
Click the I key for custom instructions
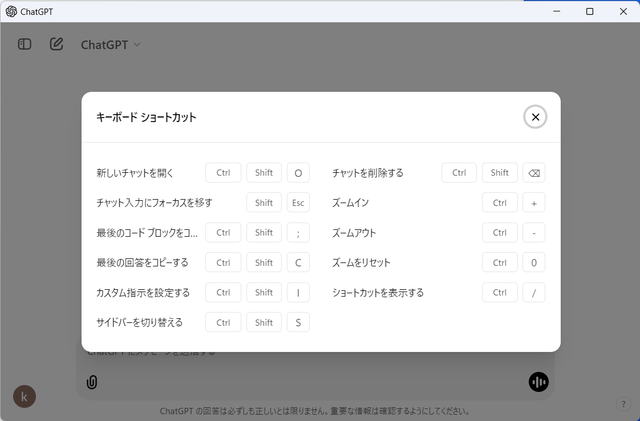tap(298, 293)
